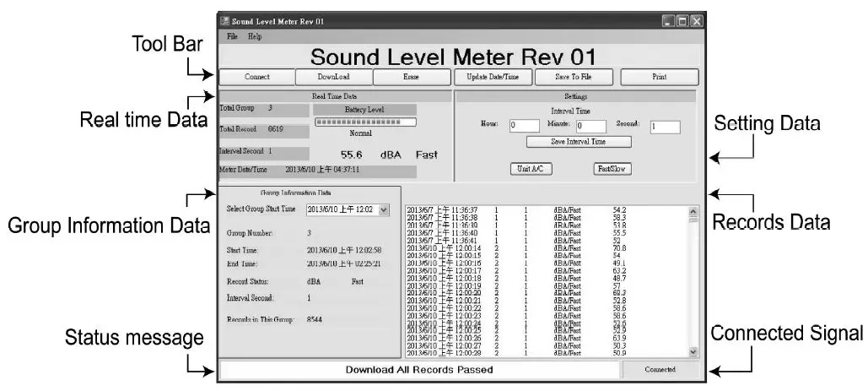Click Records in This Group value 8544
This screenshot has height=391, width=868.
pyautogui.click(x=315, y=319)
